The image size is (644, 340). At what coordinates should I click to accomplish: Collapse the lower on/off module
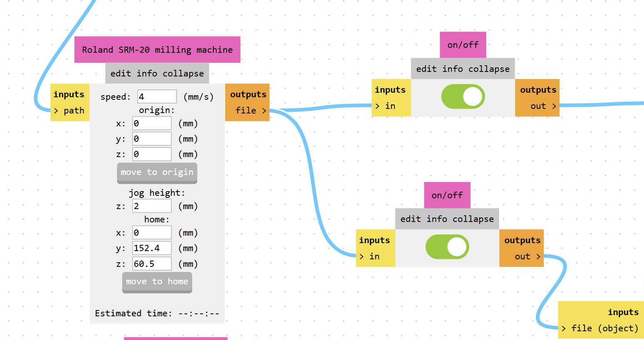(x=473, y=219)
